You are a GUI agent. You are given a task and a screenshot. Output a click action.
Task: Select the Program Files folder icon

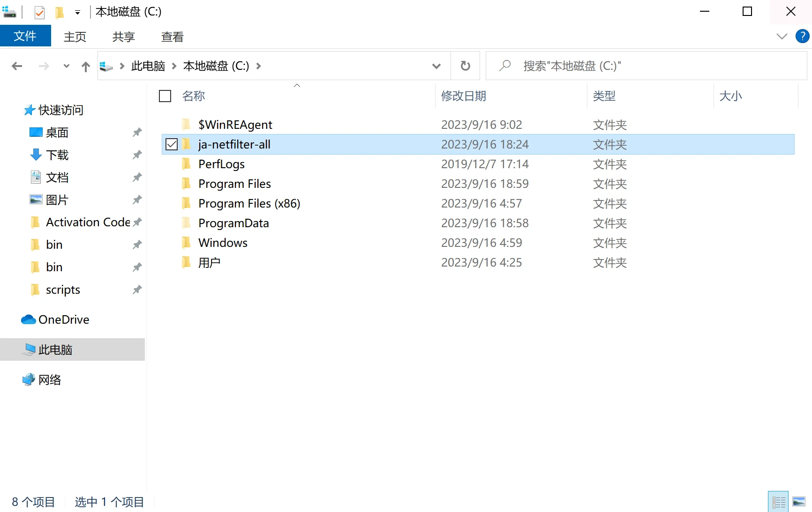tap(186, 183)
